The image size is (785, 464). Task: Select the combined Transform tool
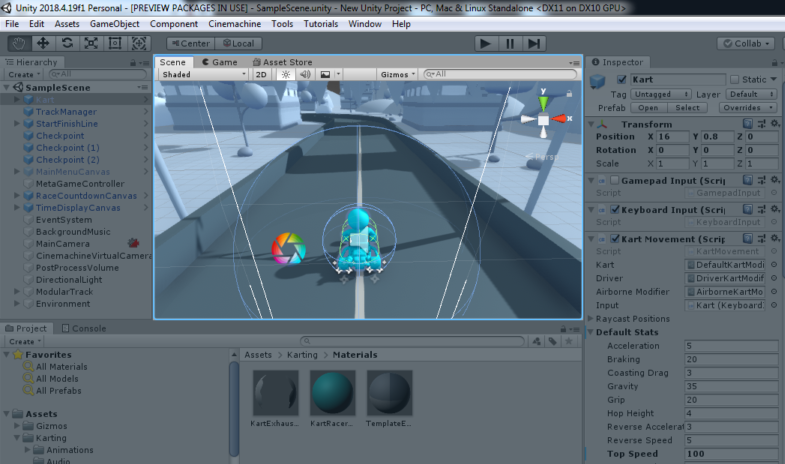[139, 44]
